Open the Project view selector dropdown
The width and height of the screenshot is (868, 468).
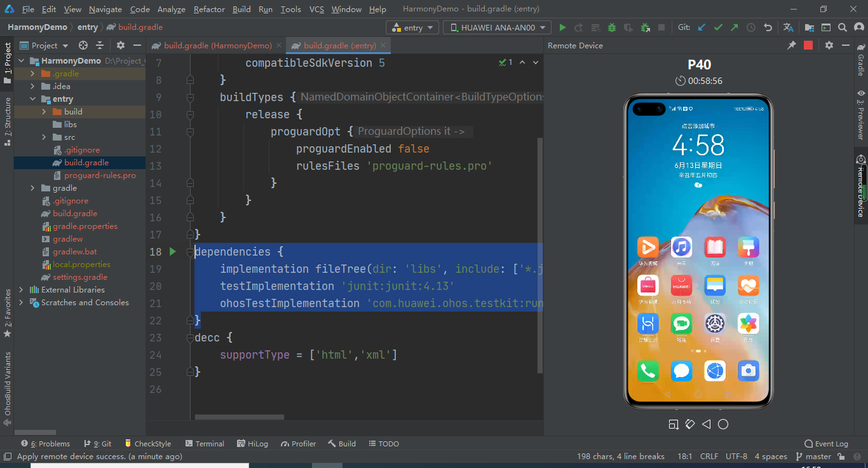44,45
